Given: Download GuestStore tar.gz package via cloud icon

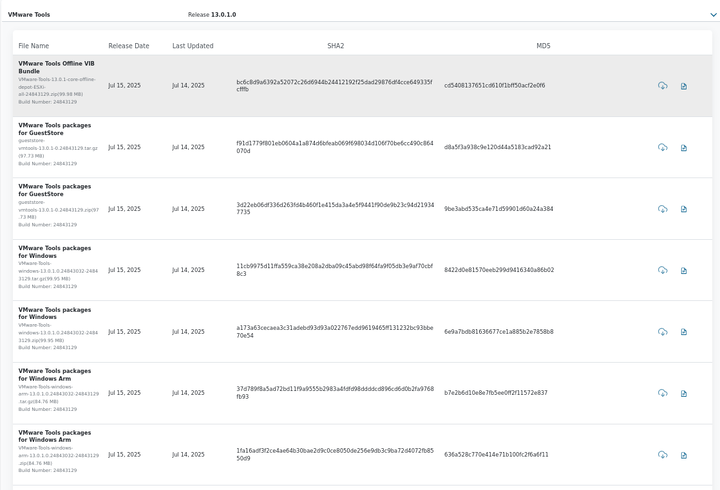Looking at the screenshot, I should click(663, 147).
